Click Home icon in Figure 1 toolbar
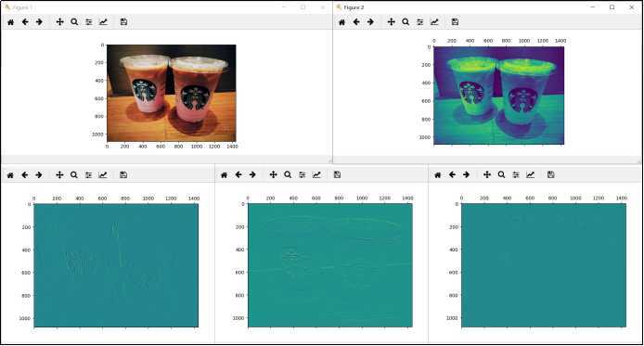644x346 pixels. (x=11, y=22)
